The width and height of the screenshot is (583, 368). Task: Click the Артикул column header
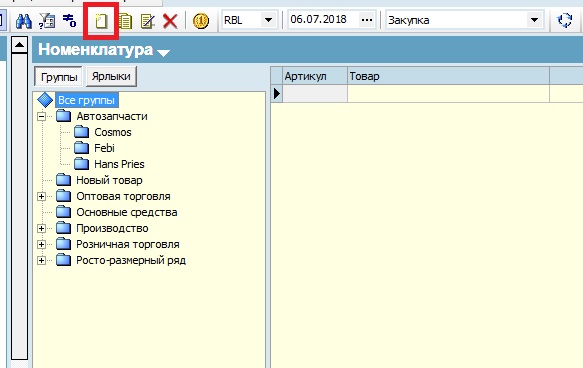315,76
